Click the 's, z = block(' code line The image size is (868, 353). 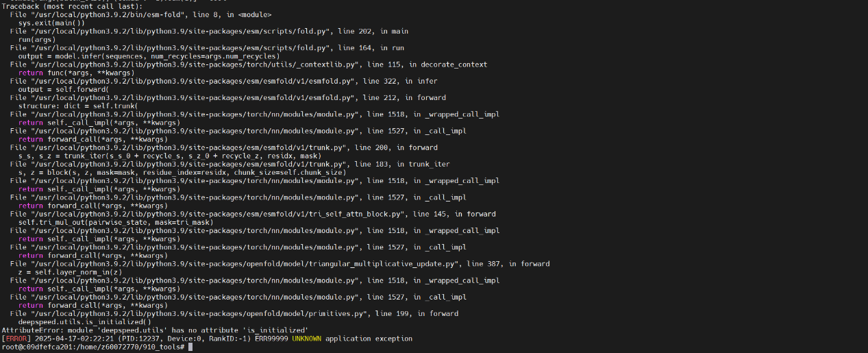(x=182, y=173)
